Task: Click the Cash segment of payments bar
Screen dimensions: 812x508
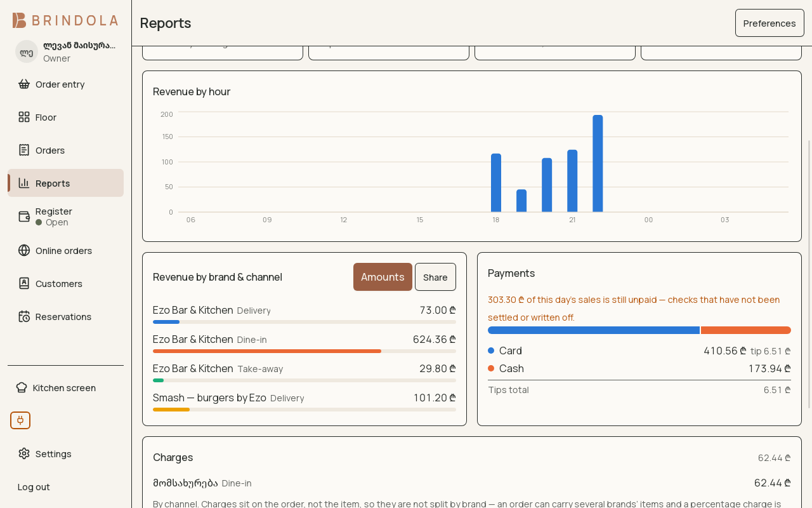Action: coord(746,330)
